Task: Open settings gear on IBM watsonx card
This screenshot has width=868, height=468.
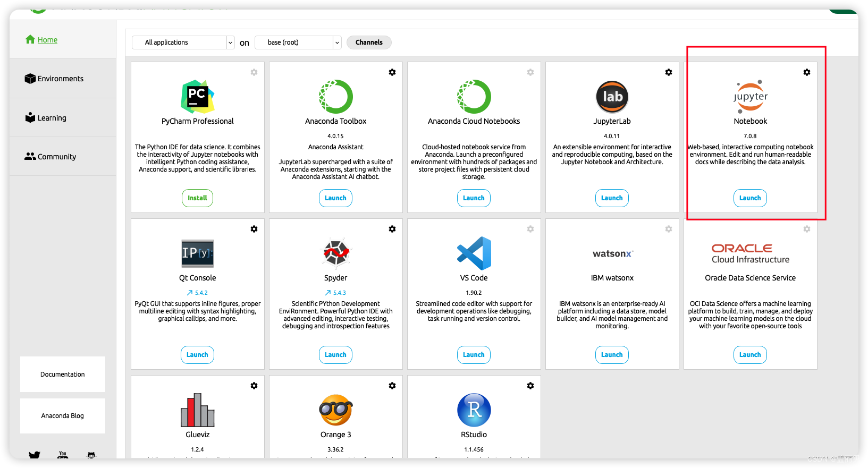Action: [x=669, y=229]
